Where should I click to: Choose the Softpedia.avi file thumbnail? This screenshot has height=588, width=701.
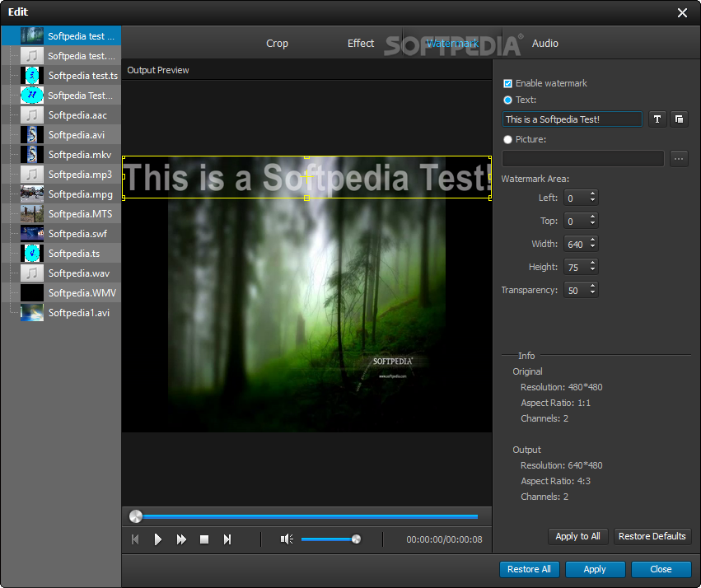(x=32, y=134)
